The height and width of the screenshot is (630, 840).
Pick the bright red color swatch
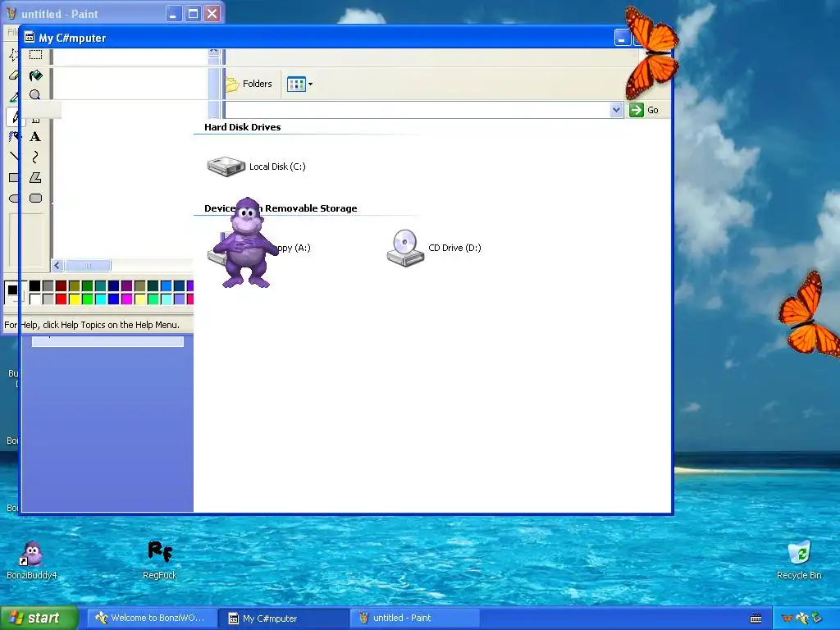(x=61, y=299)
